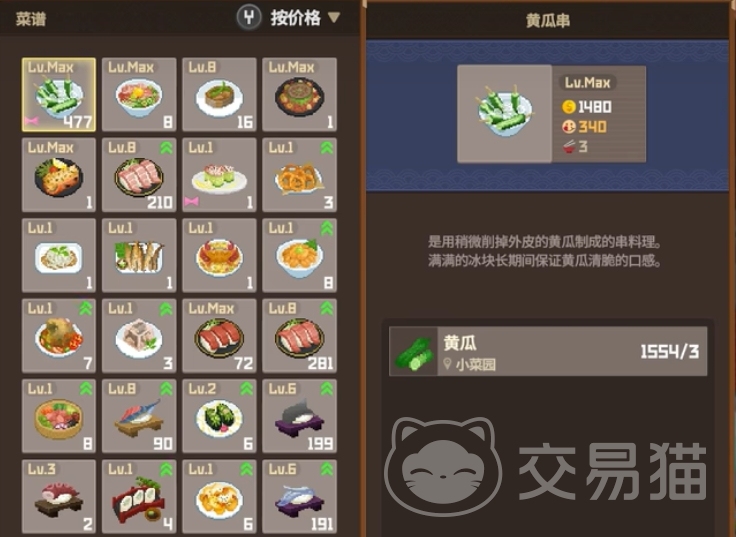Select the cucumber skewer dish with count 477

tap(59, 94)
